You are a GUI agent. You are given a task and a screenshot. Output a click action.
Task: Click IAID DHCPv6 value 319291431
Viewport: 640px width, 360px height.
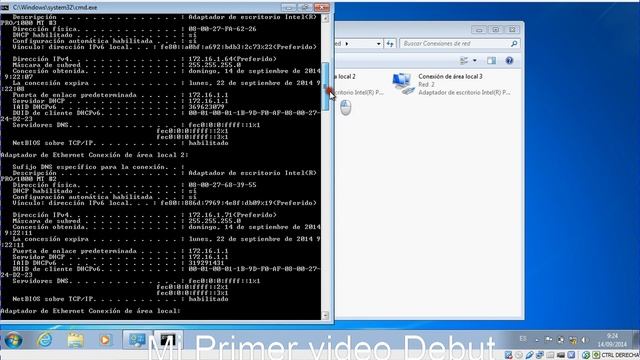(x=206, y=263)
